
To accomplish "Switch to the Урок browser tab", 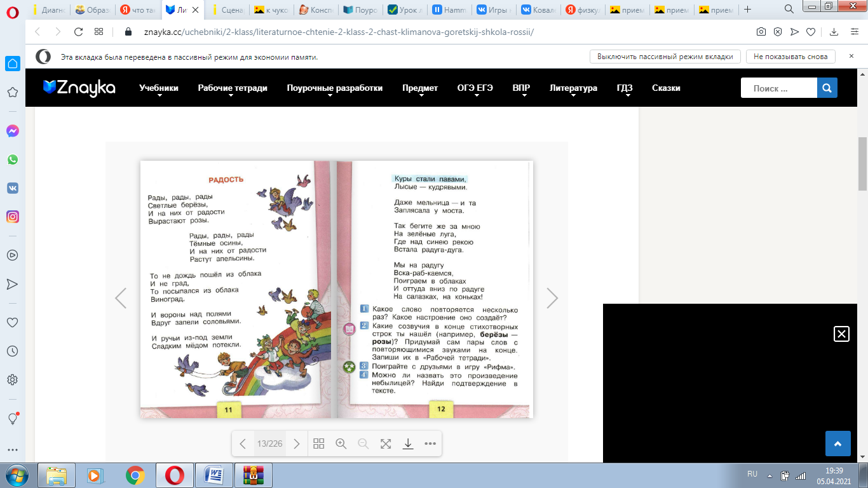I will point(405,10).
